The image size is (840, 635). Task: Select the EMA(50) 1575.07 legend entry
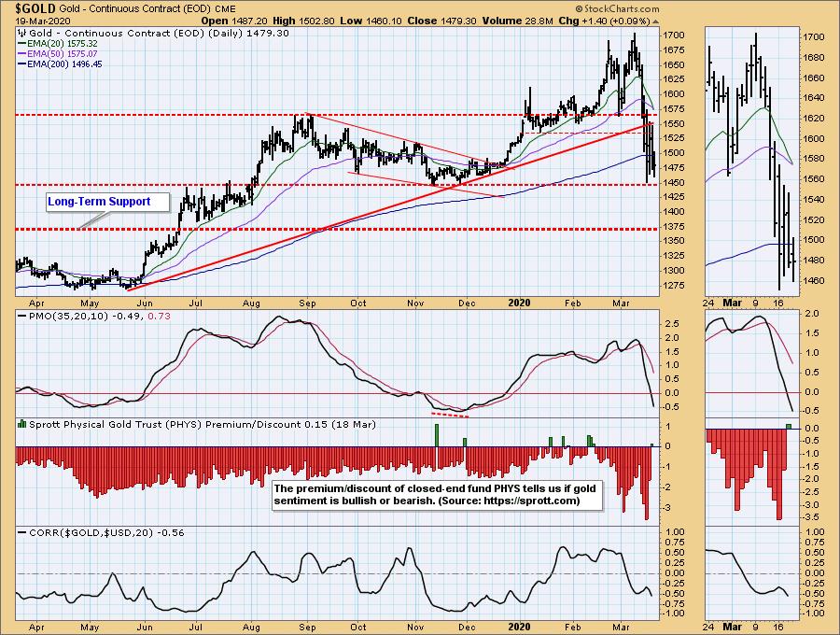tap(58, 53)
